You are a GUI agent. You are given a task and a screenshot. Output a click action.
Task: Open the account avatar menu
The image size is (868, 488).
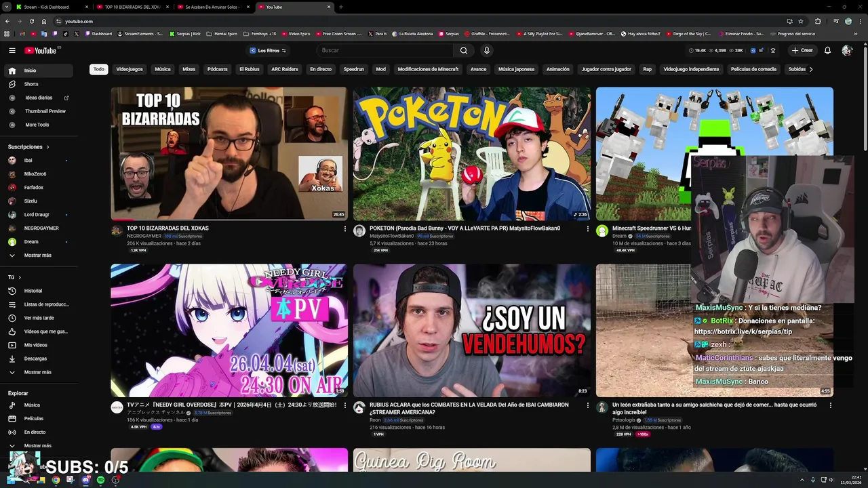pos(847,50)
